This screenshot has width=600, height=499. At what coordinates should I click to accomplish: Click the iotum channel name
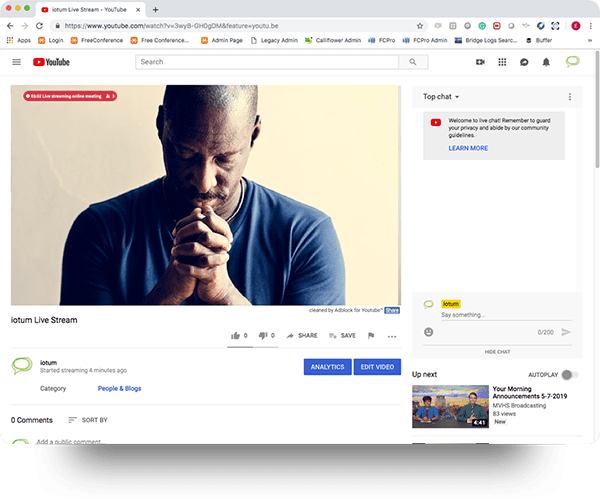click(x=48, y=362)
